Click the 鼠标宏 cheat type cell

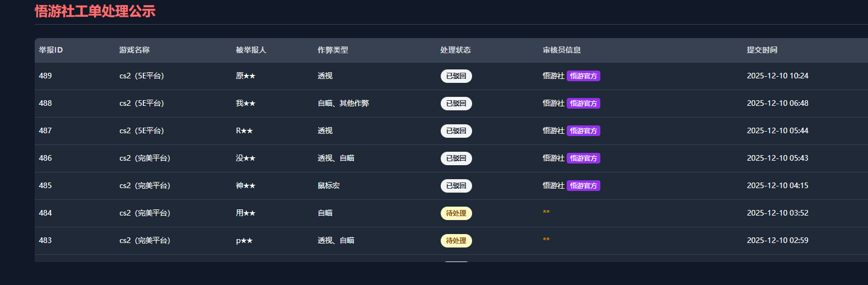click(328, 186)
